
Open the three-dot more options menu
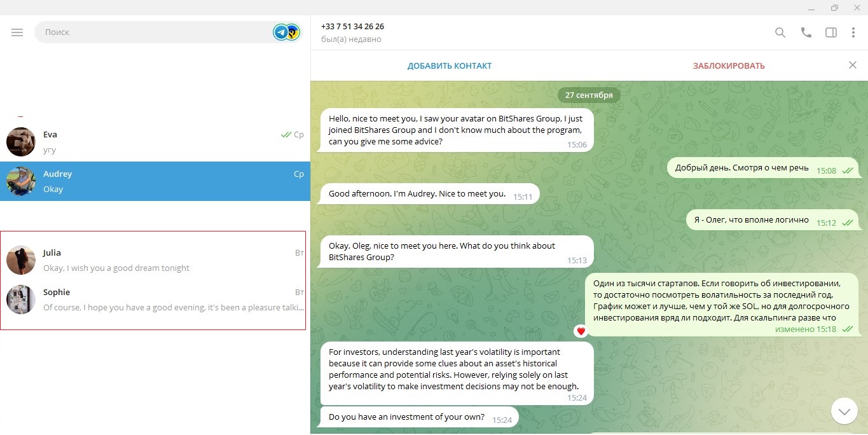coord(853,33)
